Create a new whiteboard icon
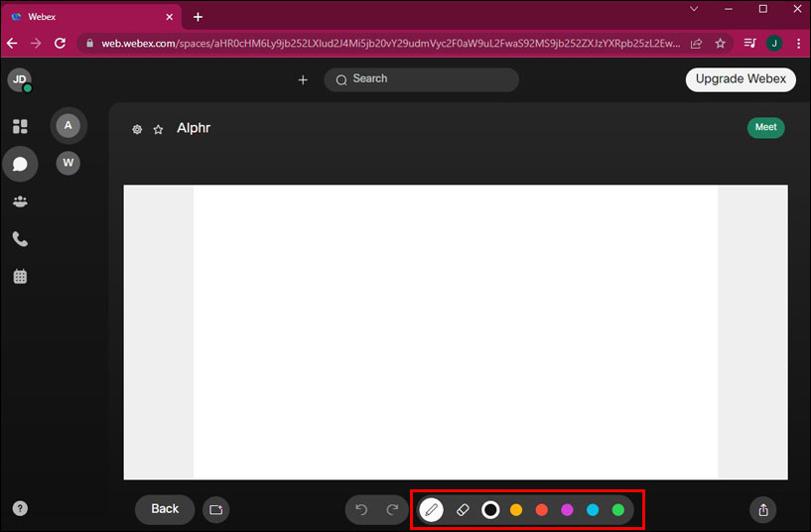The height and width of the screenshot is (532, 811). pyautogui.click(x=215, y=510)
